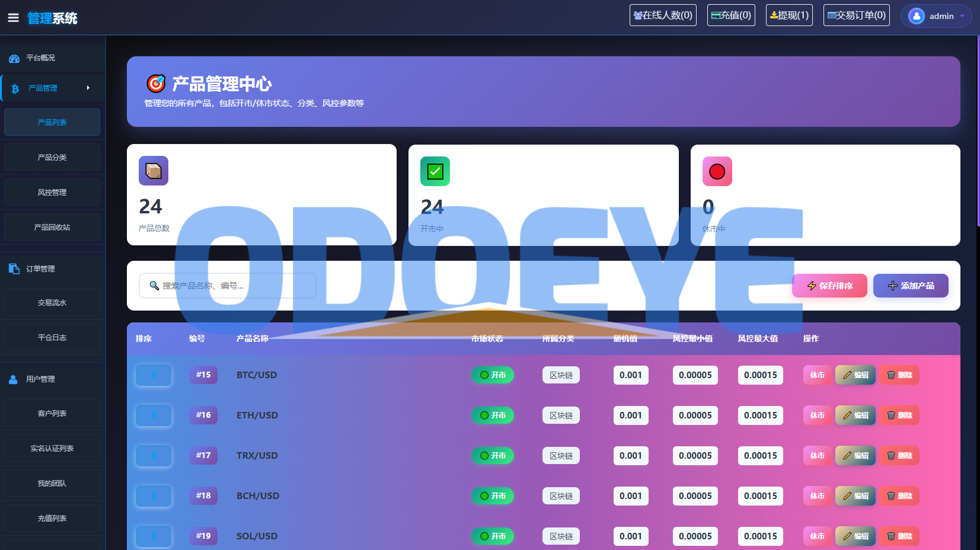Click the page vertical scrollbar

coord(977,130)
